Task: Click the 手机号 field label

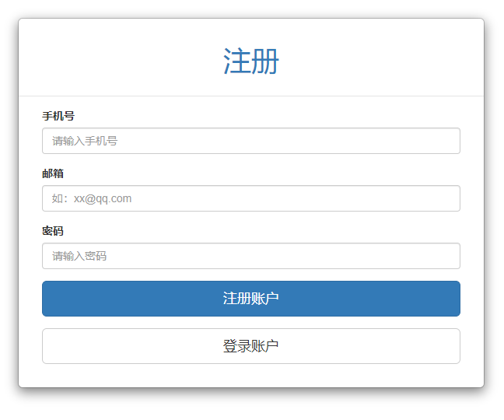Action: (x=58, y=116)
